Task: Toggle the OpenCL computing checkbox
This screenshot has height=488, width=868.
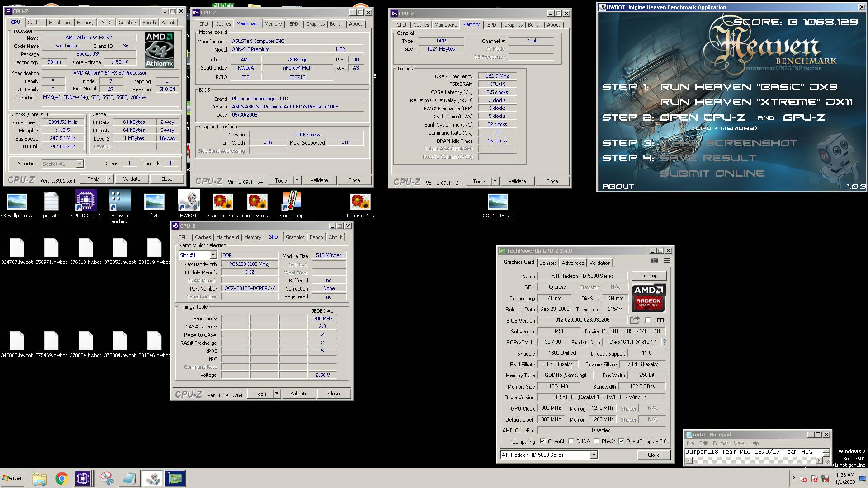Action: 542,441
